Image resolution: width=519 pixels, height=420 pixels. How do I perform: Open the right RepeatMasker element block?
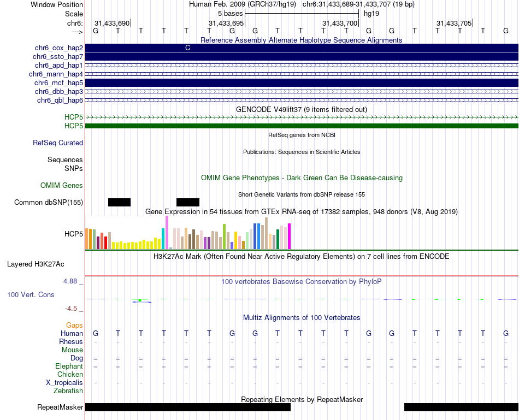pyautogui.click(x=462, y=407)
